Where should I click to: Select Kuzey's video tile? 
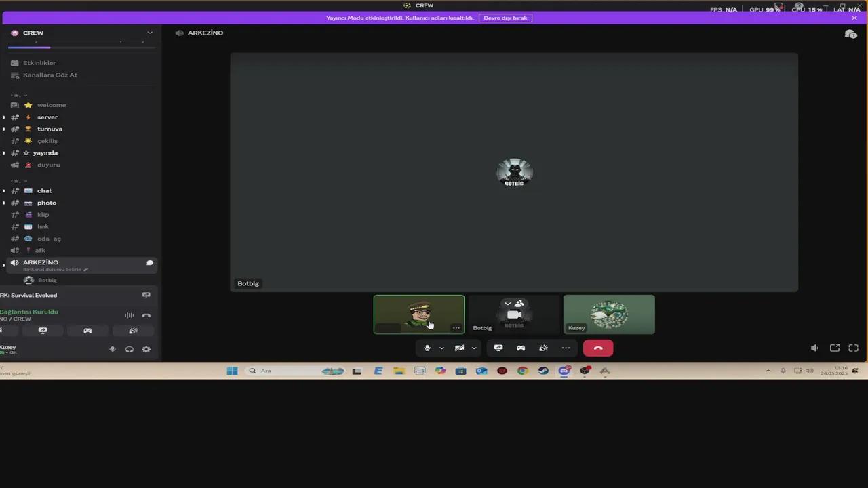point(608,314)
